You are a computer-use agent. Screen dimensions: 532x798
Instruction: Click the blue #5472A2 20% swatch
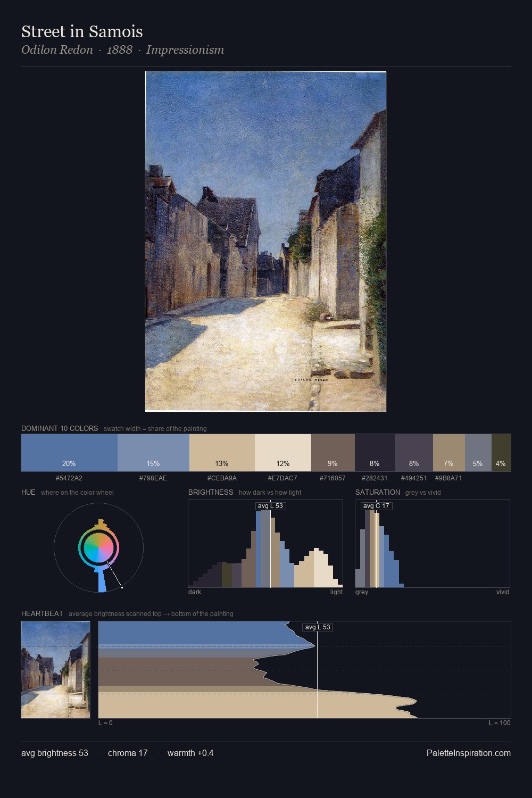(x=69, y=453)
